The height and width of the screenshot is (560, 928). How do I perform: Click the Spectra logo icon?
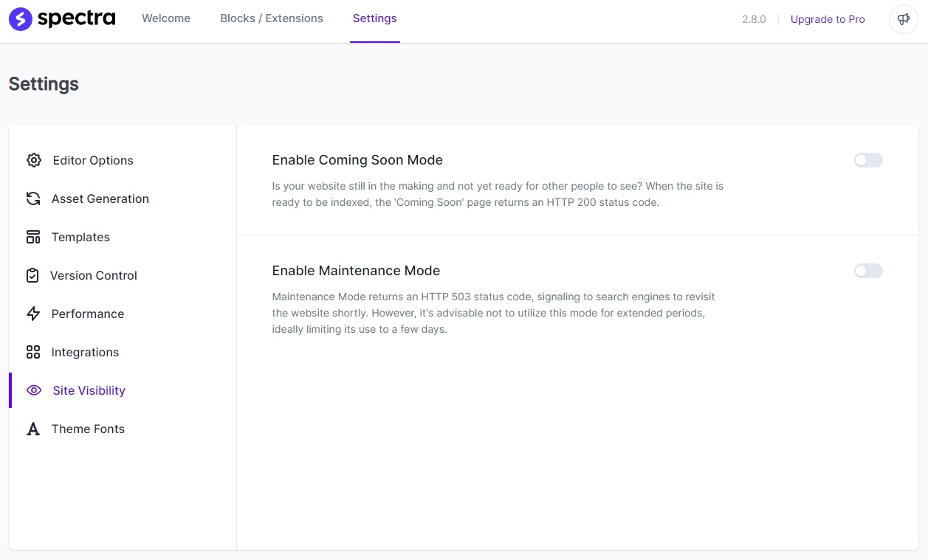pyautogui.click(x=19, y=18)
